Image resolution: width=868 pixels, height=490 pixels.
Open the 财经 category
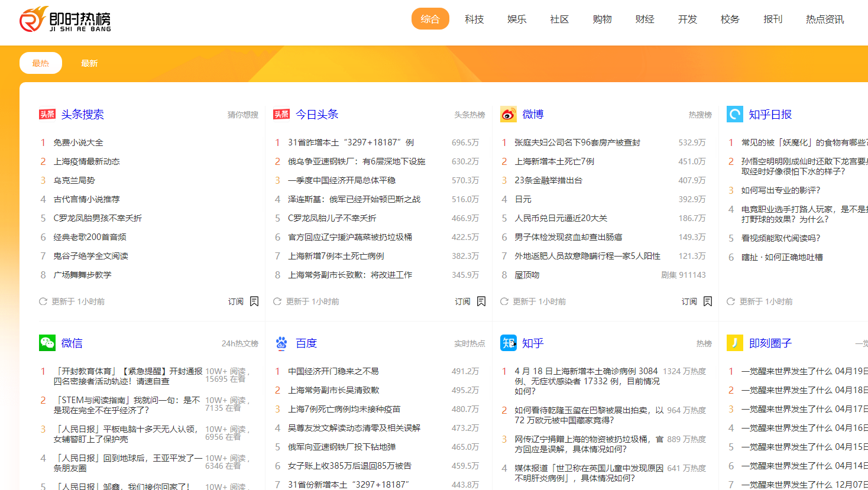[x=644, y=19]
